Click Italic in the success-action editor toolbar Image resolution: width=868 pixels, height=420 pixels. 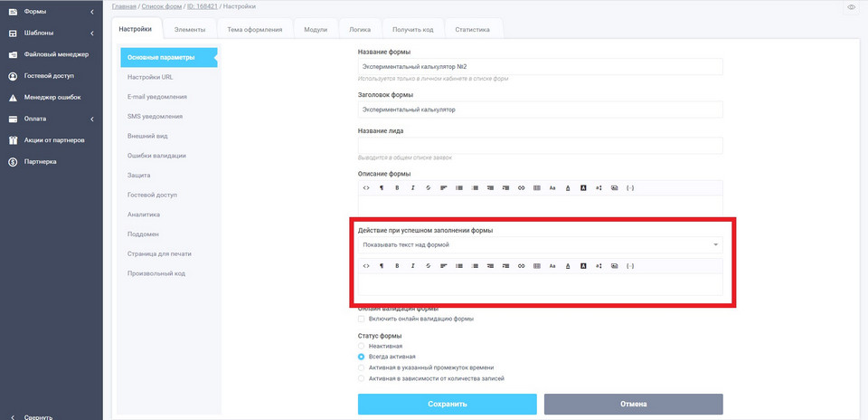(412, 266)
